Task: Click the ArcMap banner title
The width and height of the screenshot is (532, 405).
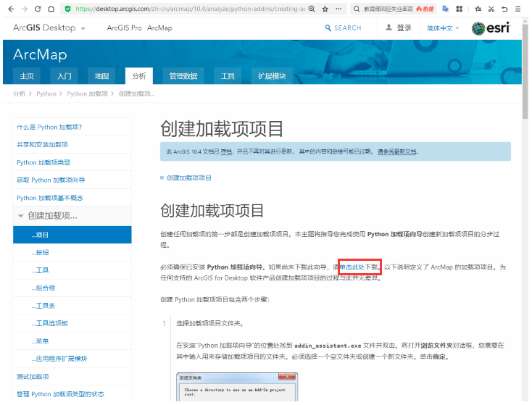Action: tap(40, 54)
